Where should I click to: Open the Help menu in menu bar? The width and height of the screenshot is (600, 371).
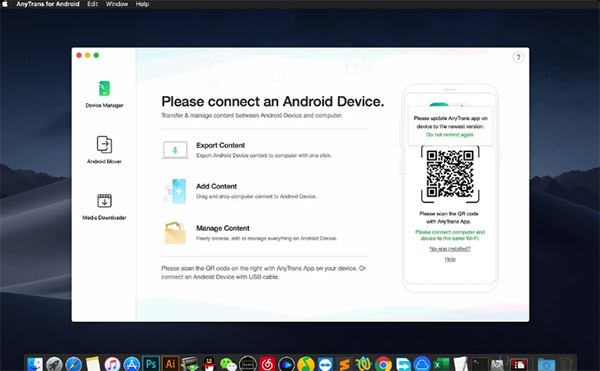[x=142, y=4]
